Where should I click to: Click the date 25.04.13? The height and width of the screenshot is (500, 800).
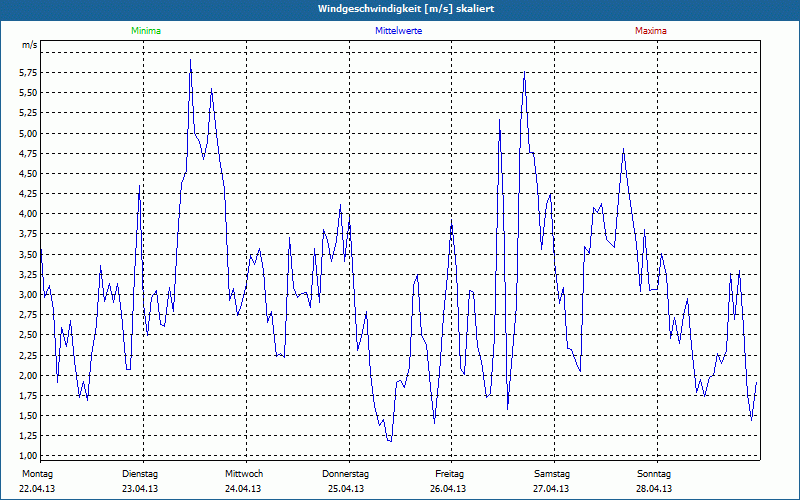pyautogui.click(x=346, y=489)
